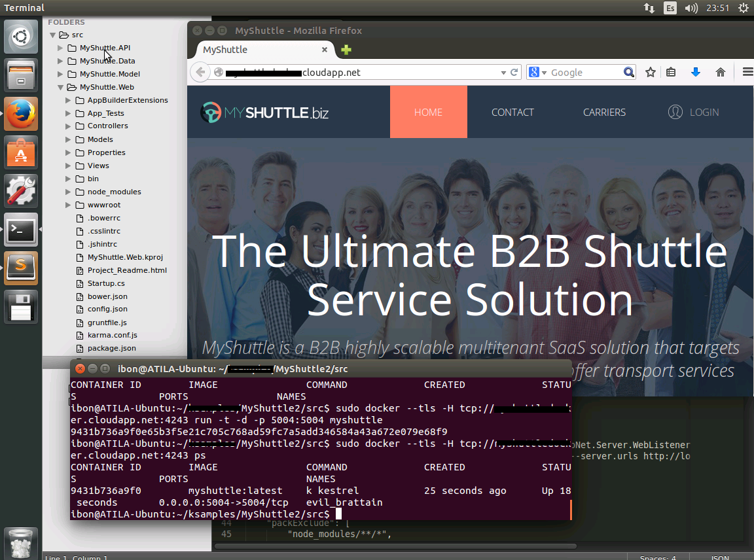This screenshot has width=754, height=560.
Task: Open the CONTACT page link
Action: 512,112
